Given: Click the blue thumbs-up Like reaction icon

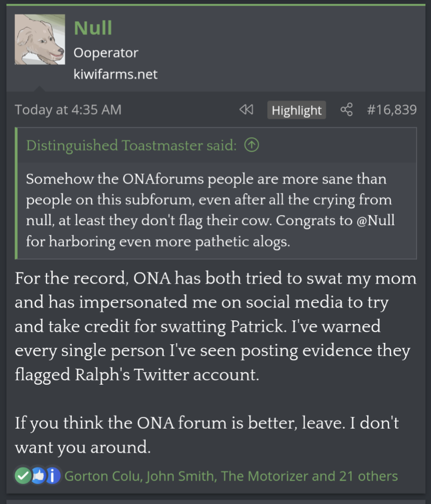Looking at the screenshot, I should (x=38, y=476).
